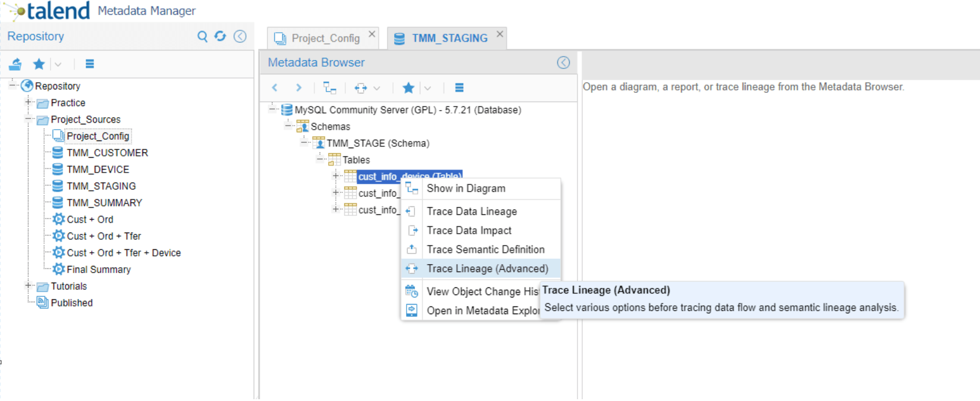Choose Show in Diagram from the context menu
980x401 pixels.
(x=481, y=189)
